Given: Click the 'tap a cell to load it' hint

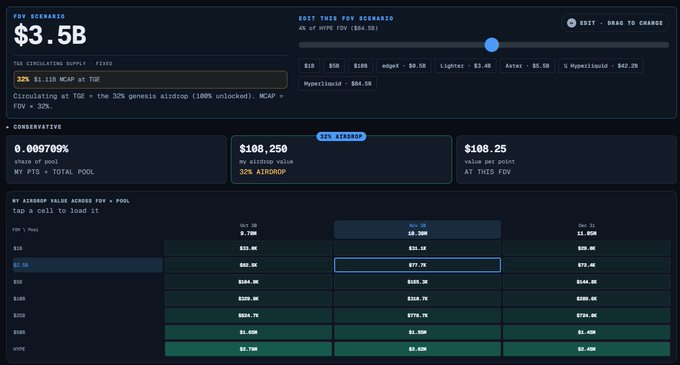Looking at the screenshot, I should point(56,211).
